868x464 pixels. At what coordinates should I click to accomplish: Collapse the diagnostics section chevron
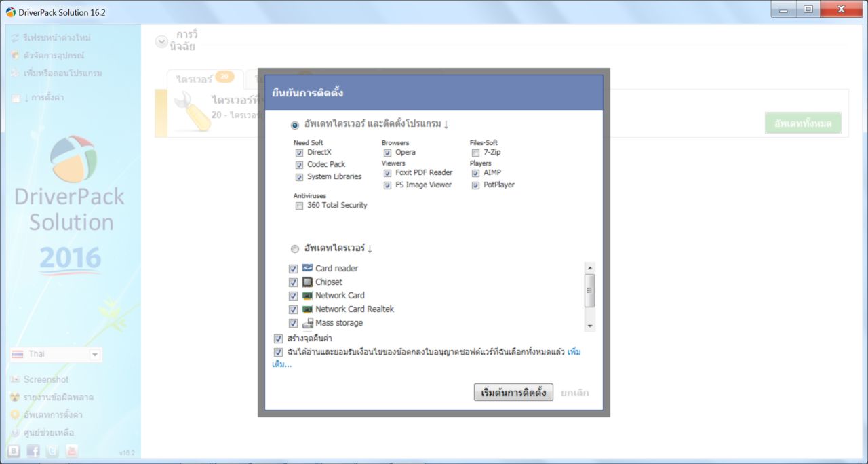[161, 41]
